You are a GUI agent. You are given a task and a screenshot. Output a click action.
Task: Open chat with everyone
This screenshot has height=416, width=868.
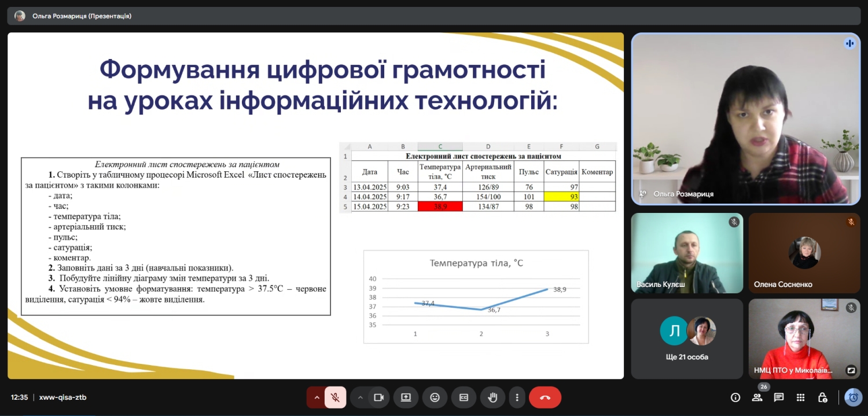(x=779, y=397)
